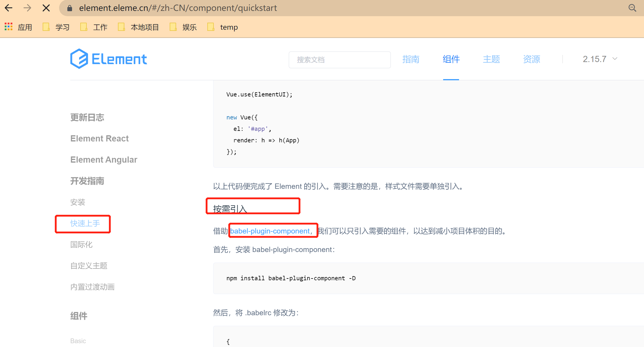Open the 学习 bookmark folder
This screenshot has height=347, width=644.
[56, 27]
